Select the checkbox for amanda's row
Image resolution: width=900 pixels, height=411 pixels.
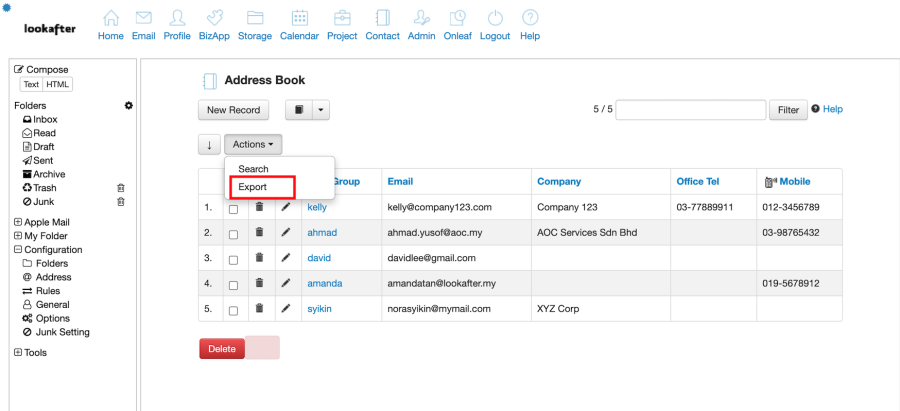[x=233, y=284]
